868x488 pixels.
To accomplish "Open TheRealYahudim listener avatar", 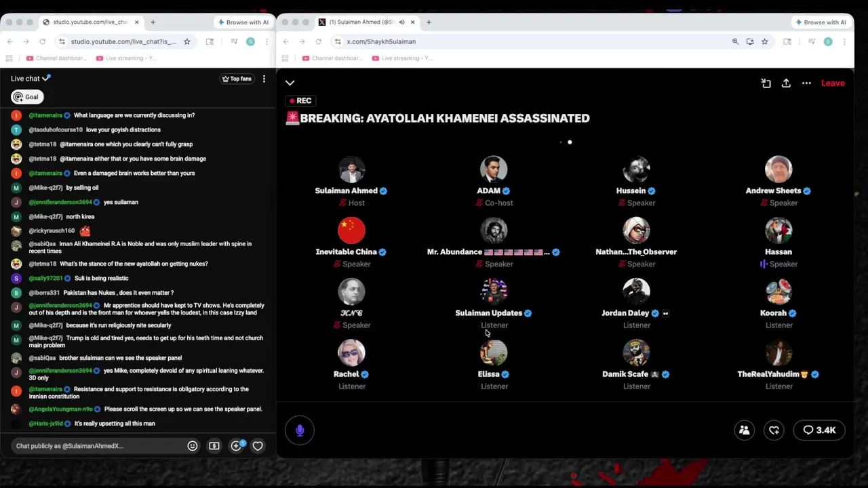I will coord(778,352).
